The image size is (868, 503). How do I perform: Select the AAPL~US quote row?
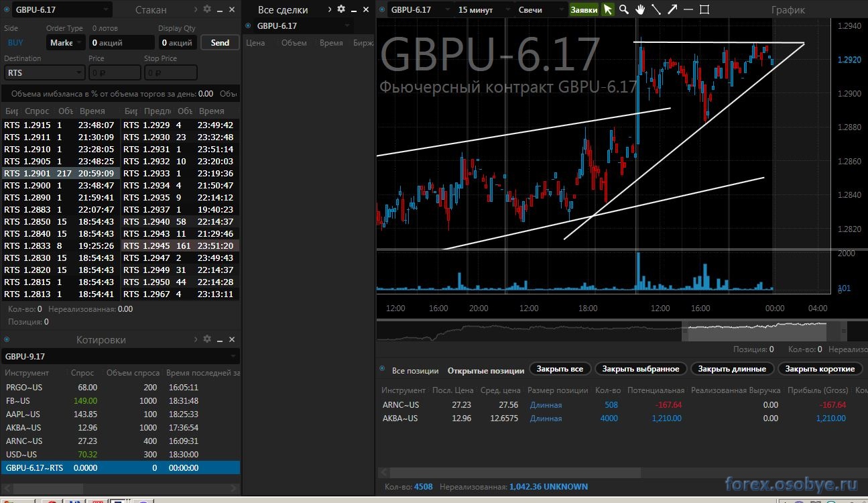click(121, 414)
